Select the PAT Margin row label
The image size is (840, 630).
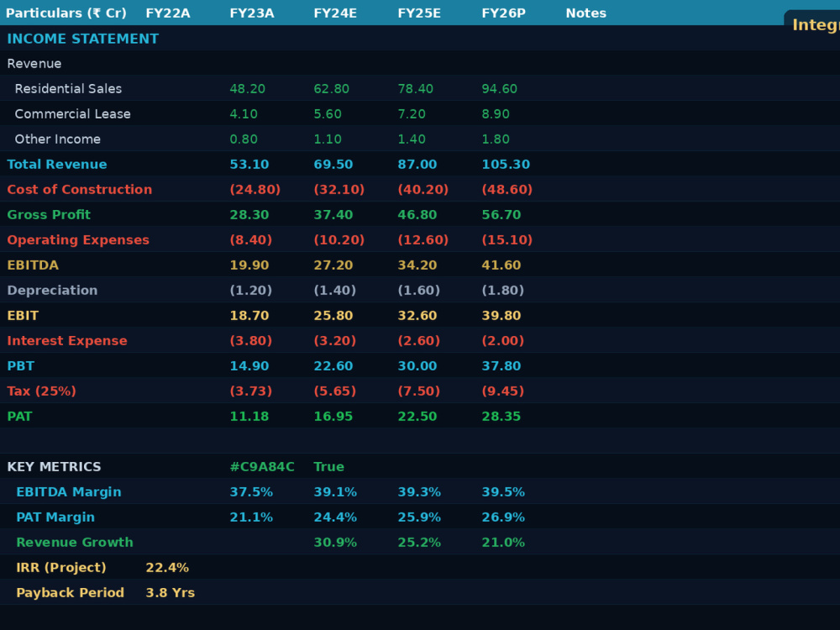[55, 517]
